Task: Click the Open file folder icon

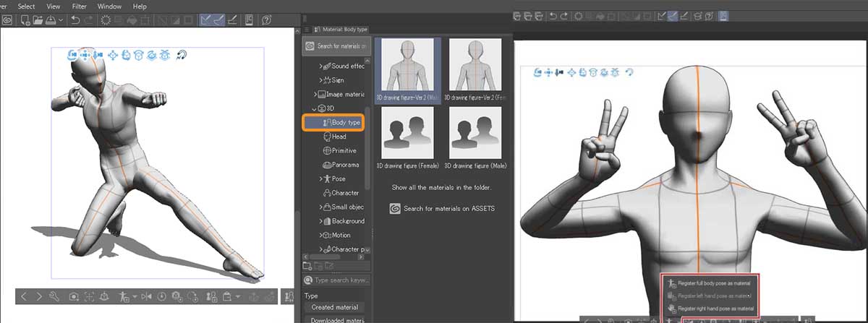Action: (x=38, y=20)
